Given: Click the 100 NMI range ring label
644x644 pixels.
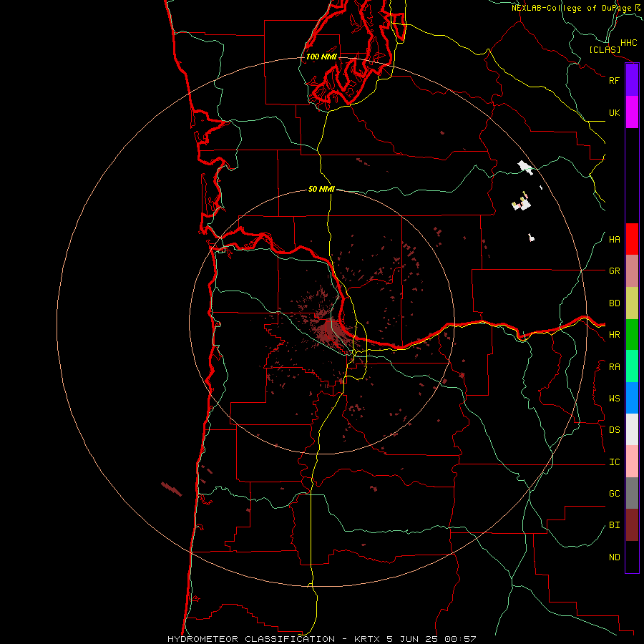Looking at the screenshot, I should 321,57.
